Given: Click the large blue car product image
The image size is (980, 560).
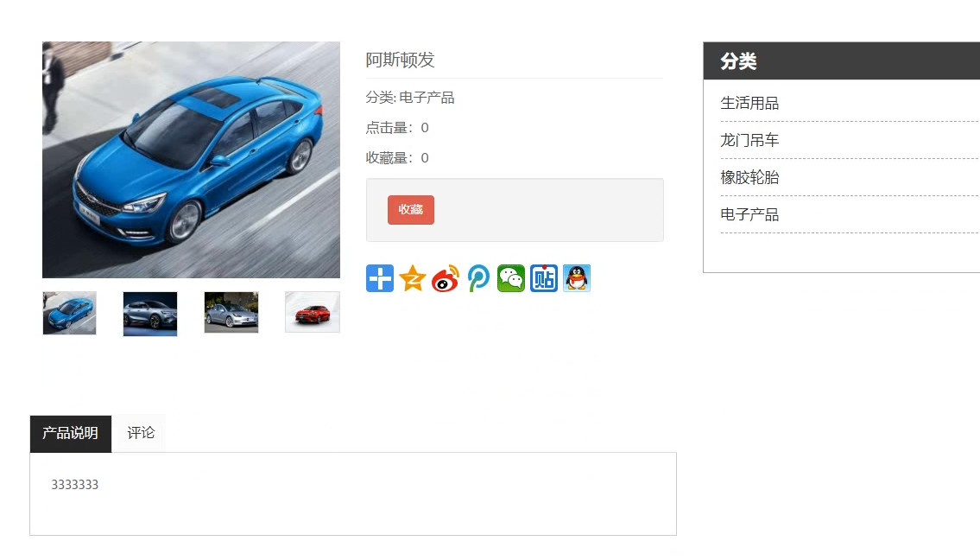Looking at the screenshot, I should point(191,160).
